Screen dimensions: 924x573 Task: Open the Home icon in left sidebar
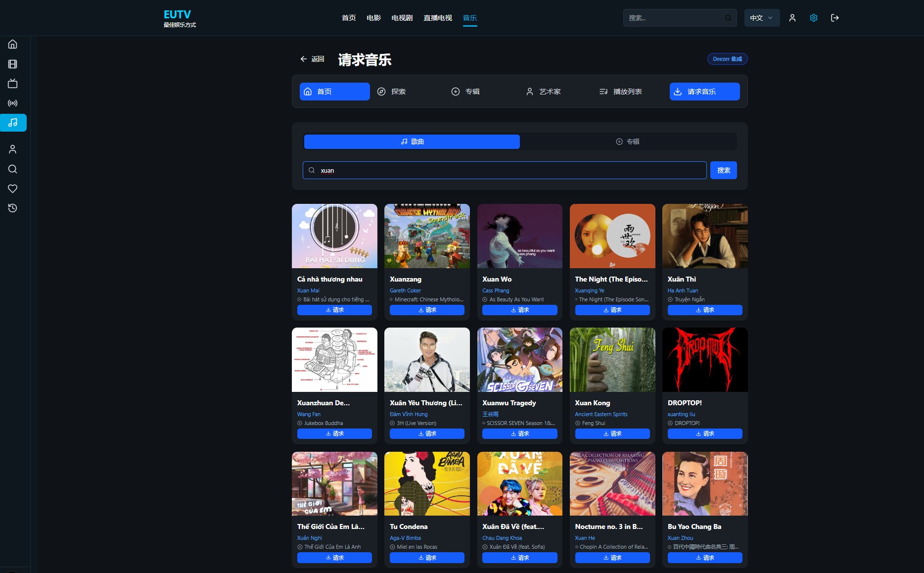coord(13,44)
